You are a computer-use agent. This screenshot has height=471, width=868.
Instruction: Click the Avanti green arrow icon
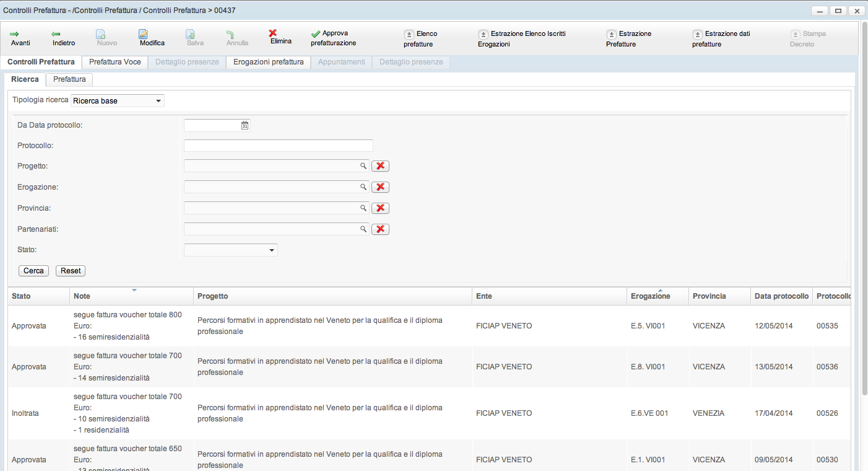coord(15,34)
